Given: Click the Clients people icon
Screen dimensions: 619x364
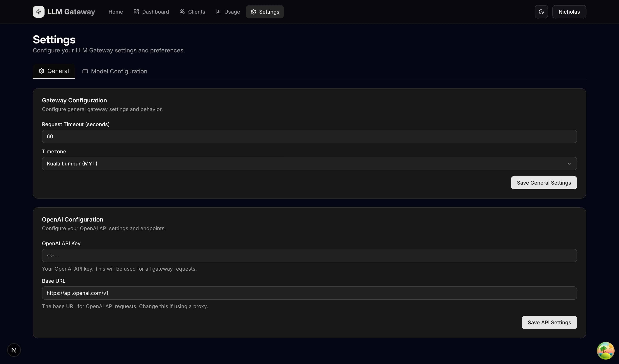Looking at the screenshot, I should pyautogui.click(x=182, y=12).
